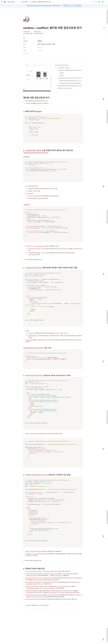This screenshot has width=108, height=644.
Task: Open the embedded page screenshot image
Action: click(37, 77)
